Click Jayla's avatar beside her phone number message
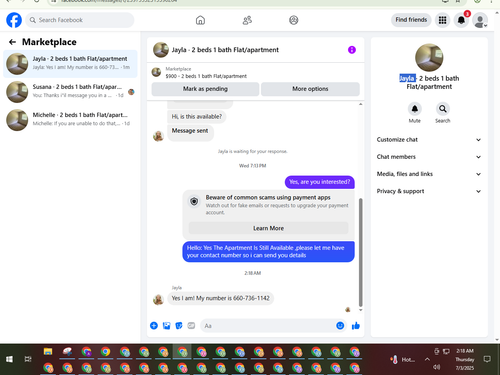This screenshot has width=500, height=375. click(x=158, y=299)
